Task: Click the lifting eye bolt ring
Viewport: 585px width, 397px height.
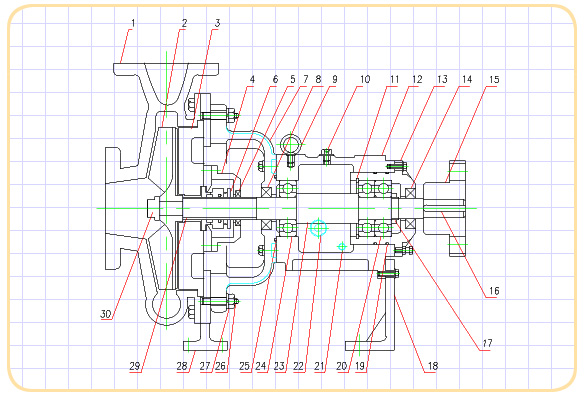Action: [291, 144]
